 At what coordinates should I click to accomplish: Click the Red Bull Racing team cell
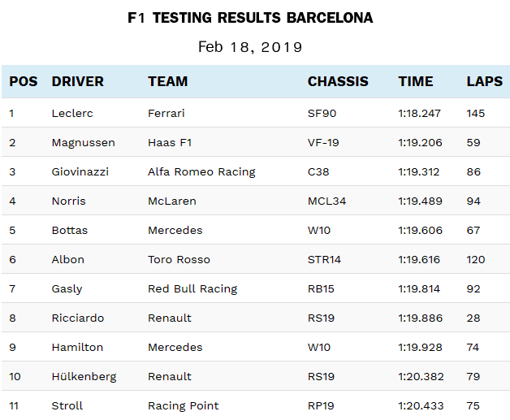coord(192,288)
